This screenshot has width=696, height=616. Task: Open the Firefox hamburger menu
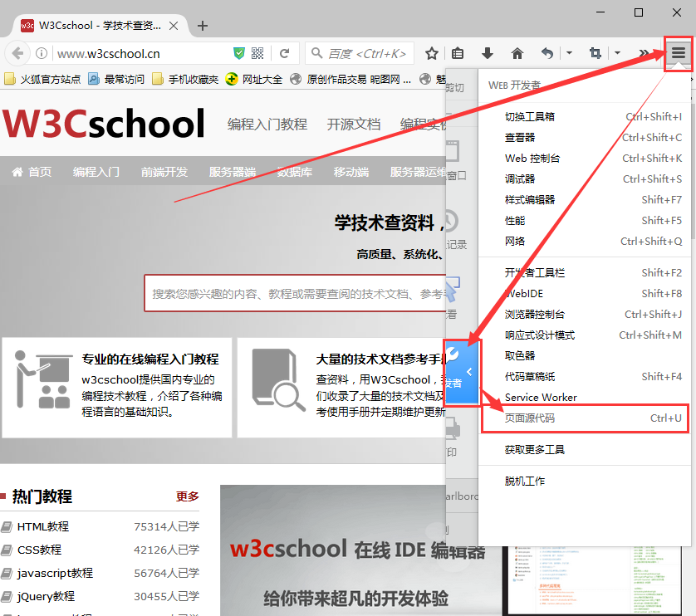pos(679,53)
